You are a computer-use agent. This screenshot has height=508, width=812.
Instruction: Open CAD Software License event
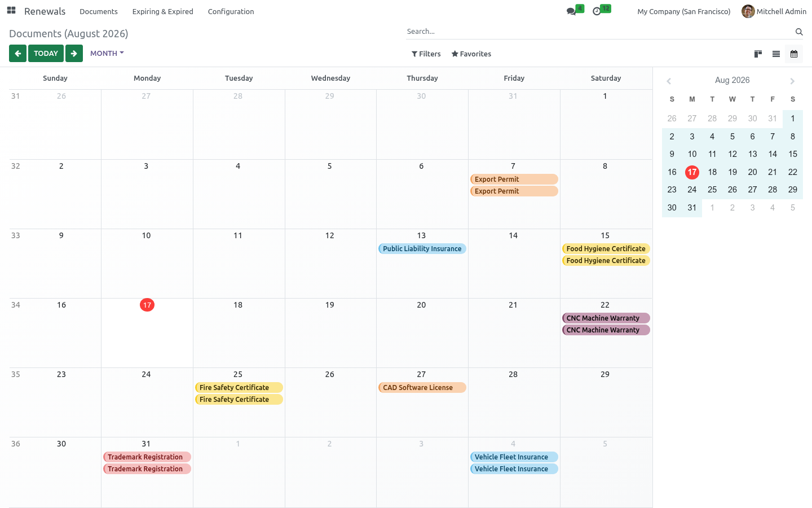[x=422, y=388]
